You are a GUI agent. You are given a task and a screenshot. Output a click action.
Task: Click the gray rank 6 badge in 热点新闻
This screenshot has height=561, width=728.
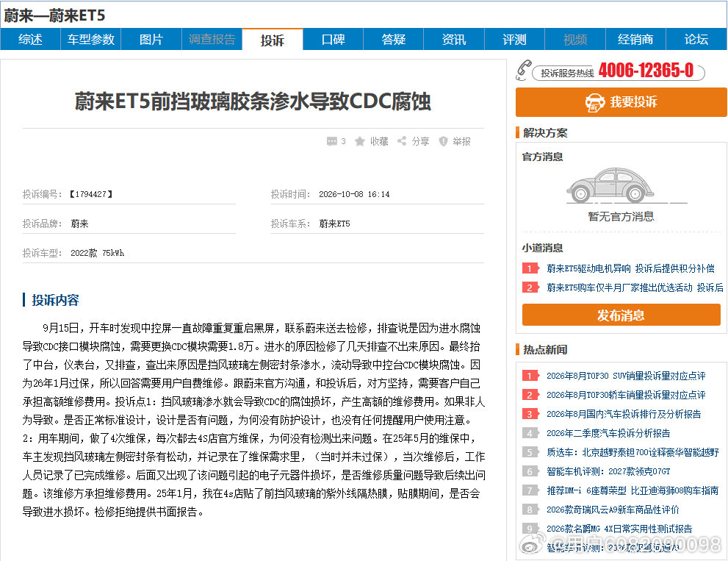pyautogui.click(x=530, y=471)
